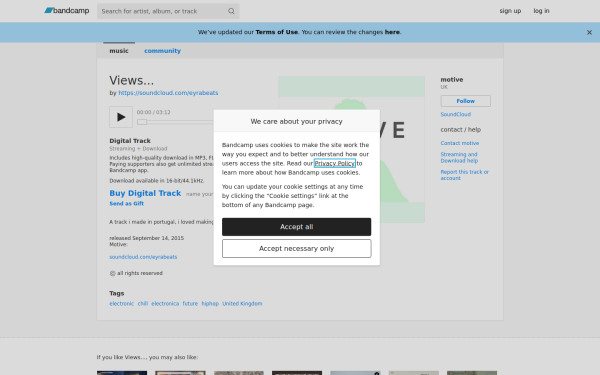Click the 'Tags' heading
Image resolution: width=600 pixels, height=375 pixels.
click(117, 293)
